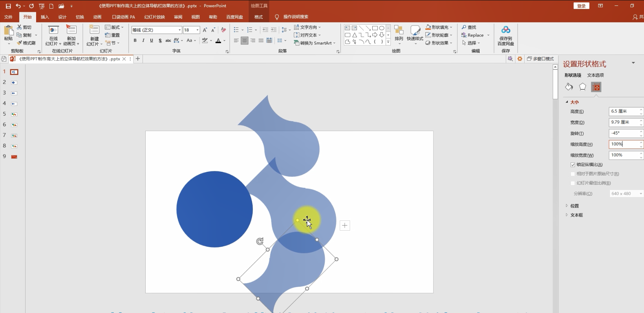Viewport: 644px width, 313px height.
Task: Click the Format Painter (格式刷)
Action: [26, 43]
